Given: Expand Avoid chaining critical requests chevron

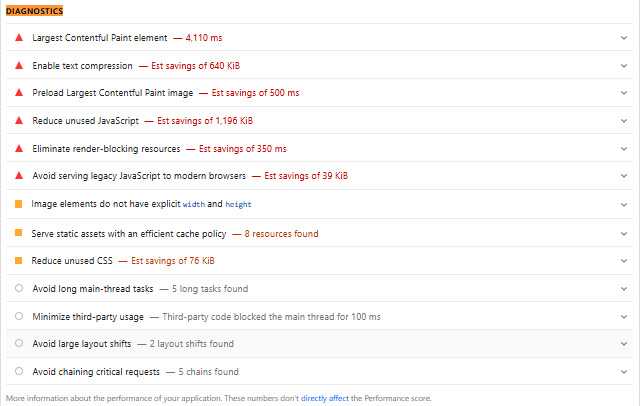Looking at the screenshot, I should tap(623, 372).
